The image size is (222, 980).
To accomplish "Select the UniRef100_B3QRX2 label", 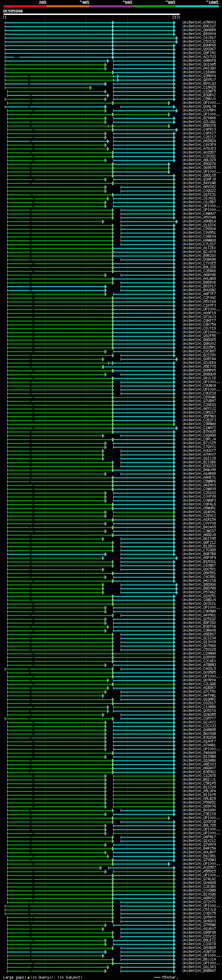I will [199, 95].
